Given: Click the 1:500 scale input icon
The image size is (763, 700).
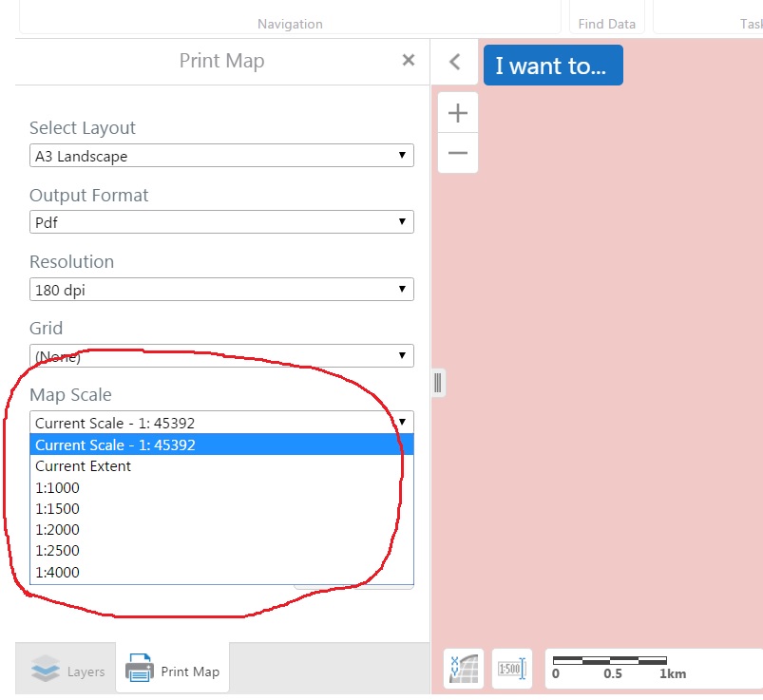Looking at the screenshot, I should [512, 669].
